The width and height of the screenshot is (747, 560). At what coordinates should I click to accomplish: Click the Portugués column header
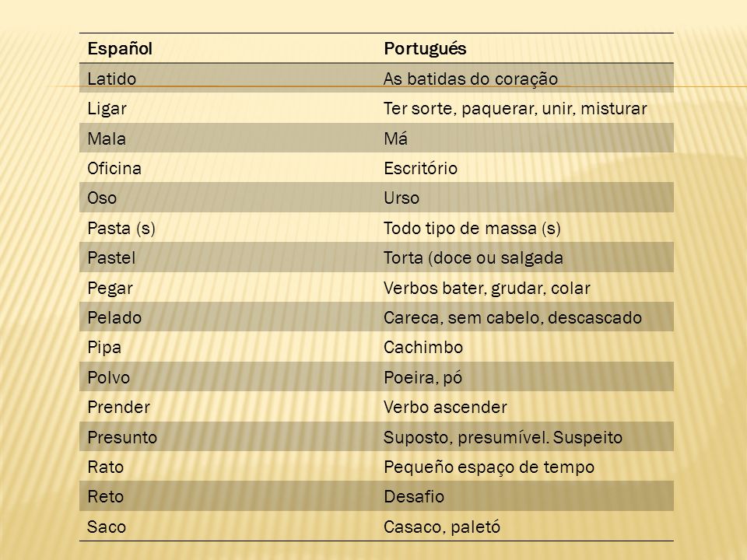(x=425, y=48)
